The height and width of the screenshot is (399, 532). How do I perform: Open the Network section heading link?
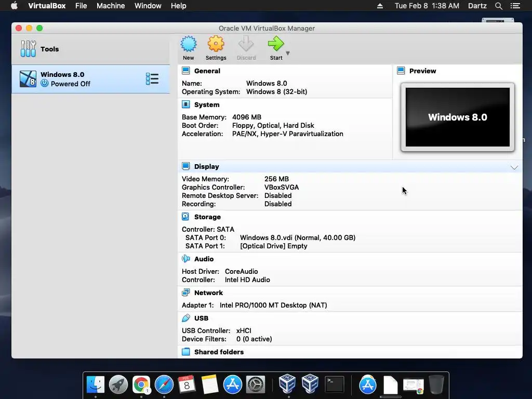coord(208,293)
